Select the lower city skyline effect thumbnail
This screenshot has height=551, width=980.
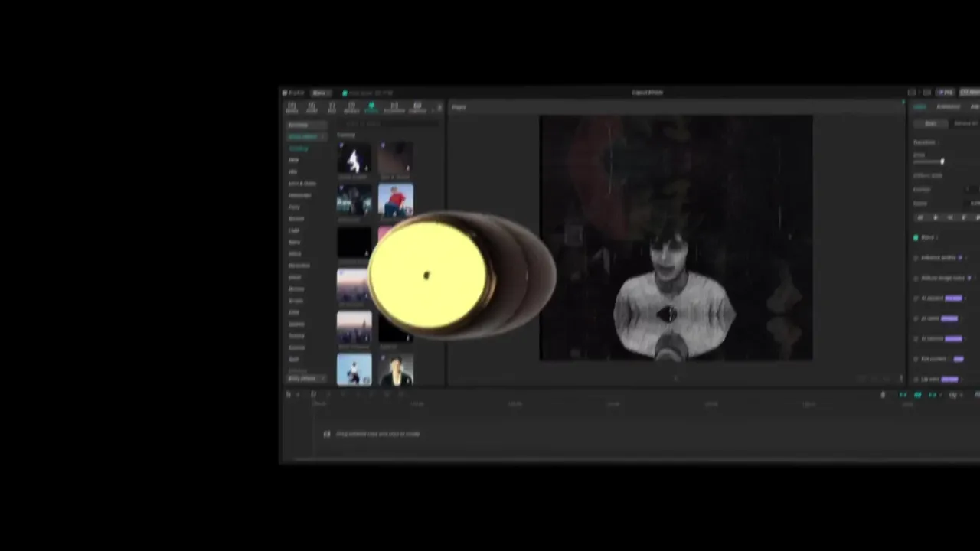point(354,327)
